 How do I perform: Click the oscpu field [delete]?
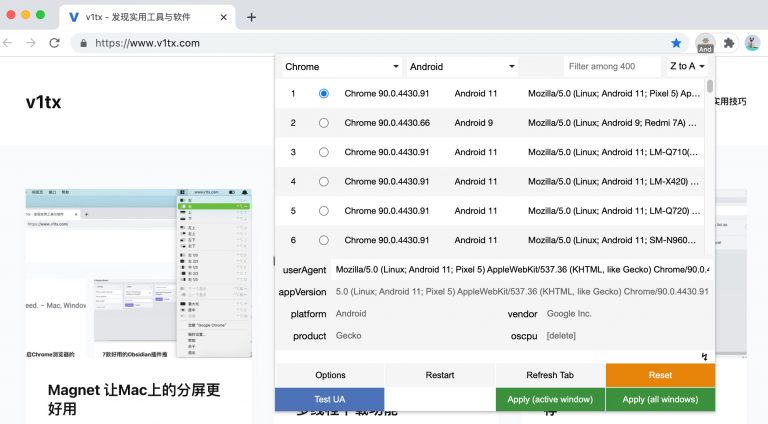pos(627,336)
